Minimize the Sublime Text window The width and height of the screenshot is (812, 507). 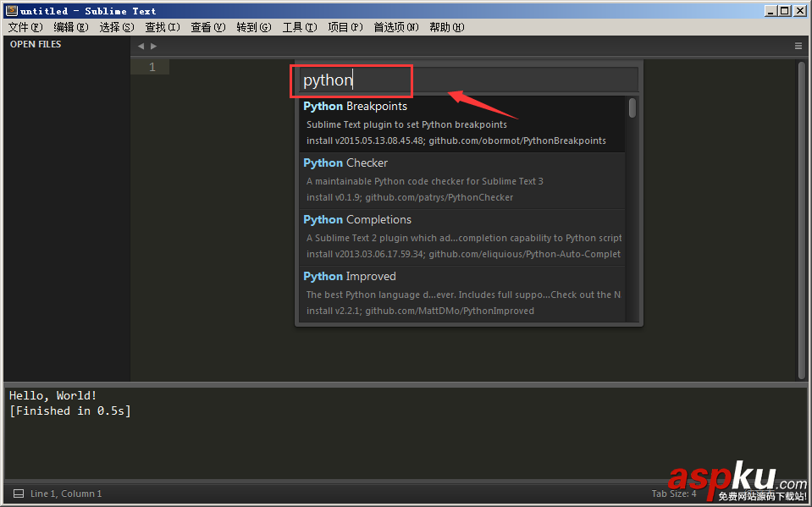pos(771,10)
